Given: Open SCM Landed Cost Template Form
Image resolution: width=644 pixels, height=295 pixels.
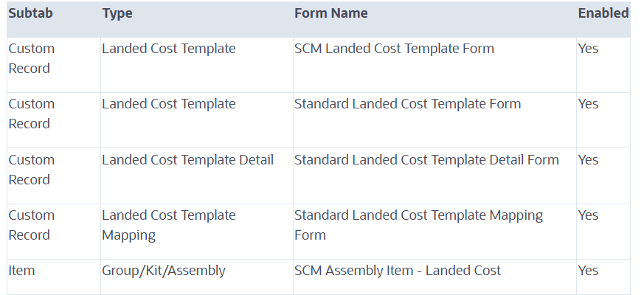Looking at the screenshot, I should [394, 49].
